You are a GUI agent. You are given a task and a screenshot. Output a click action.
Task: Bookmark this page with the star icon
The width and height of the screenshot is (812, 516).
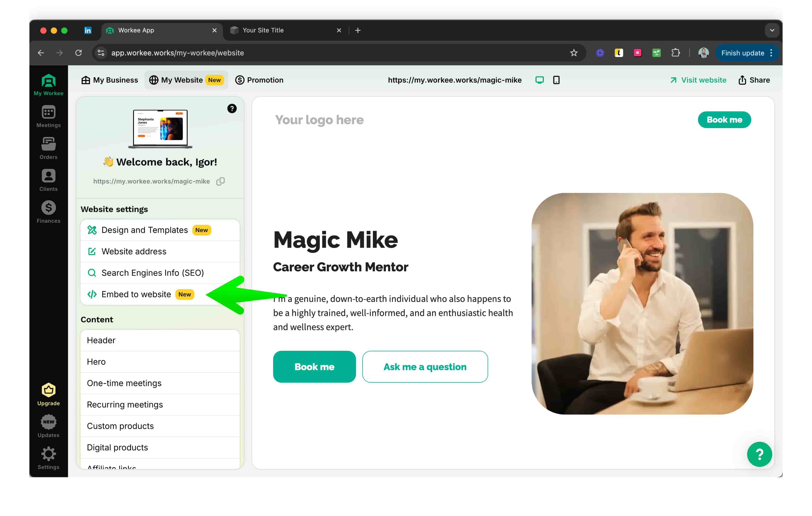pyautogui.click(x=574, y=53)
